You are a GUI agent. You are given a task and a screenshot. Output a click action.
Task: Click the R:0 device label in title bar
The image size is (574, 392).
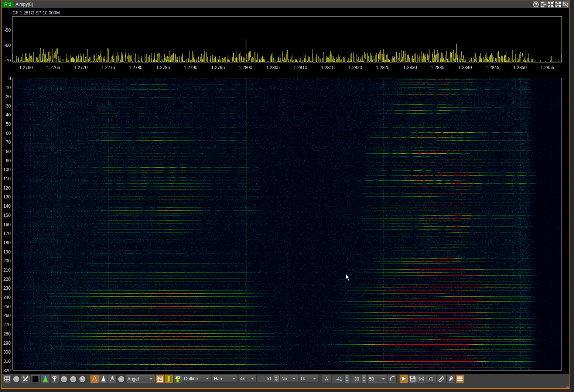pyautogui.click(x=8, y=4)
